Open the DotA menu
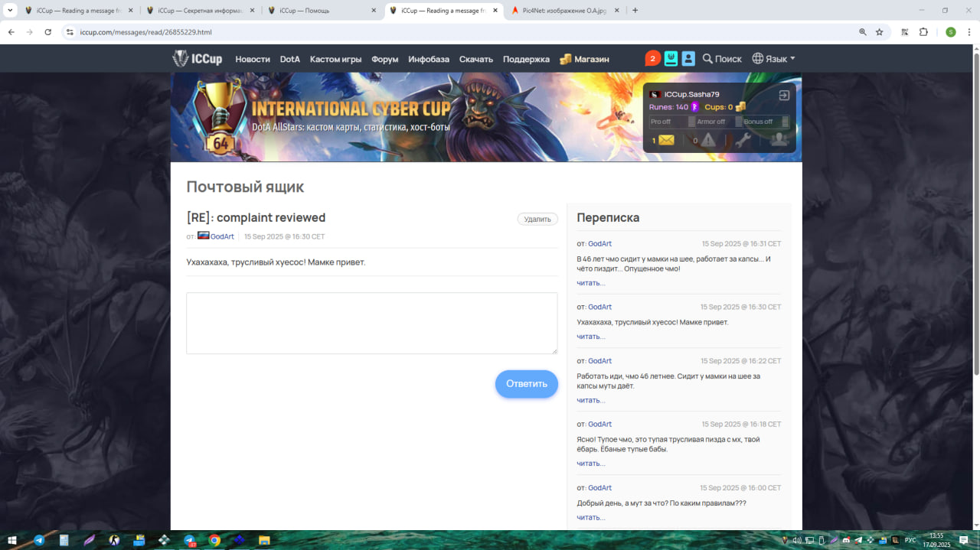 290,59
